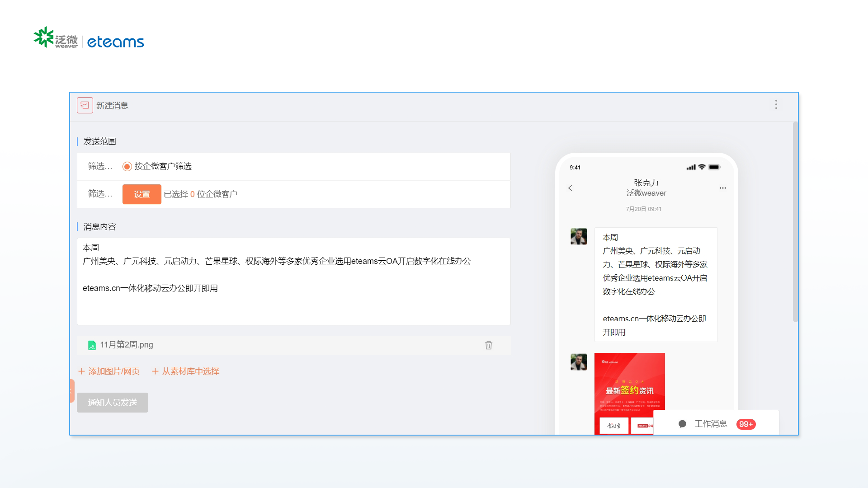
Task: Click the battery icon in phone status bar
Action: (x=714, y=167)
